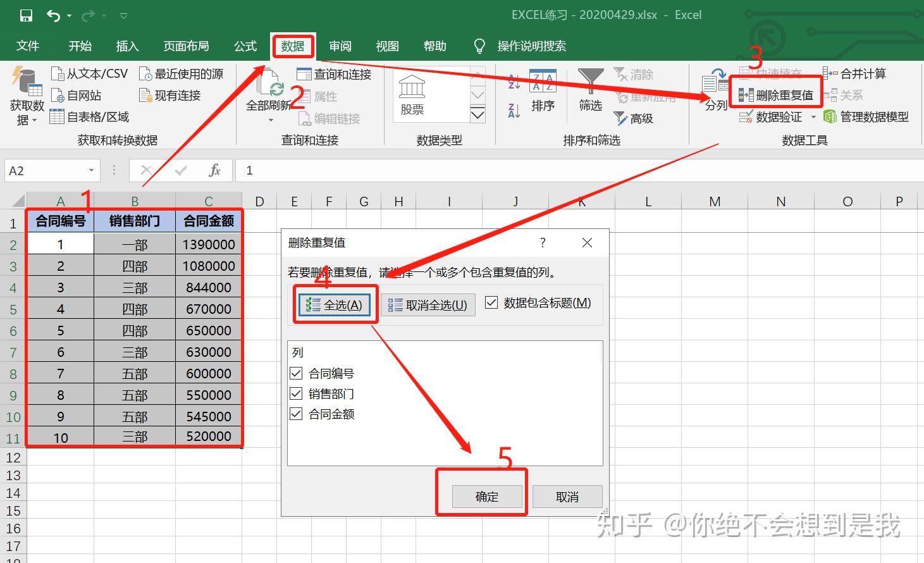Click the formula bar containing 1

click(579, 171)
